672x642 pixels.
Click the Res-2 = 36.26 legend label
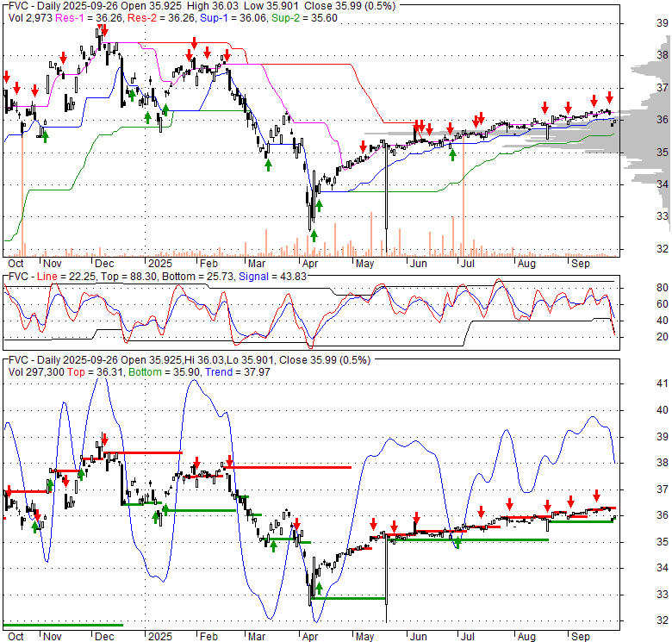tap(162, 18)
